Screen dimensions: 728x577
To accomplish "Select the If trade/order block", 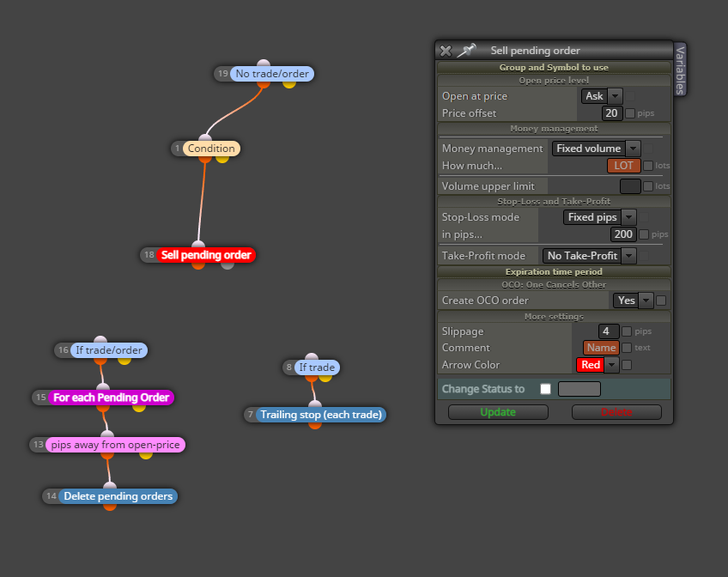I will (x=109, y=350).
